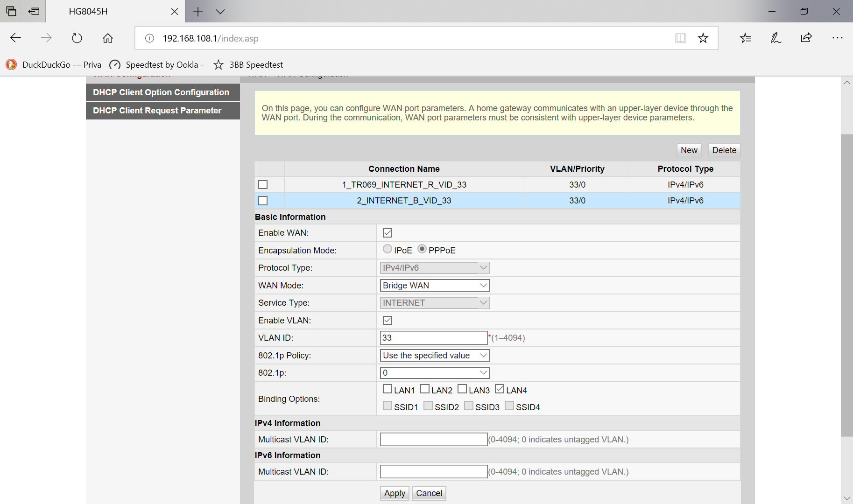Click the page scrollbar up arrow
Screen dimensions: 853x504
tap(847, 83)
